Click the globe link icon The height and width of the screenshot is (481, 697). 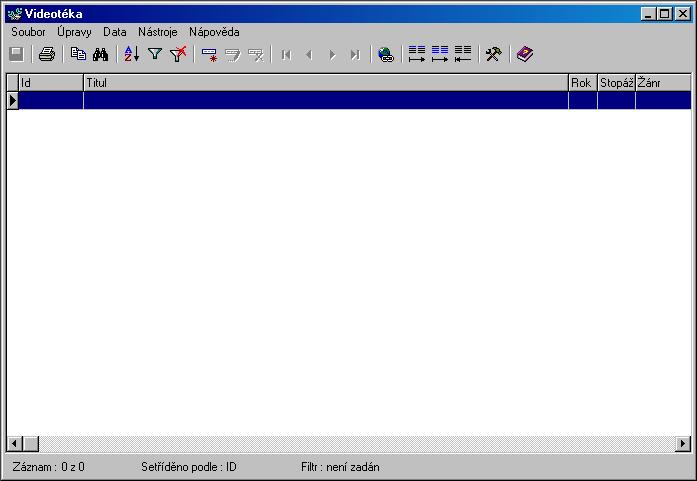[386, 54]
